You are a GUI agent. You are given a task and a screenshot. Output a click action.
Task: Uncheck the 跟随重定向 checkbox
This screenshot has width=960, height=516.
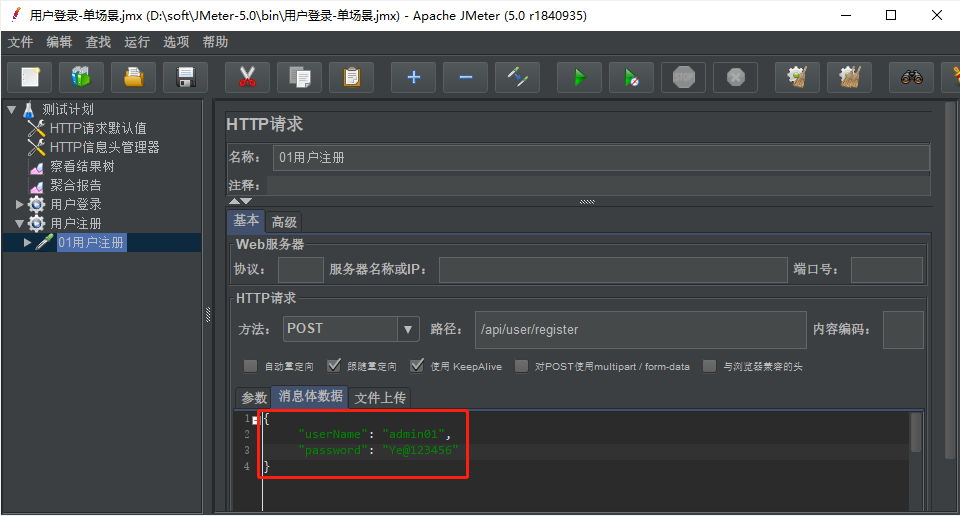pos(334,366)
